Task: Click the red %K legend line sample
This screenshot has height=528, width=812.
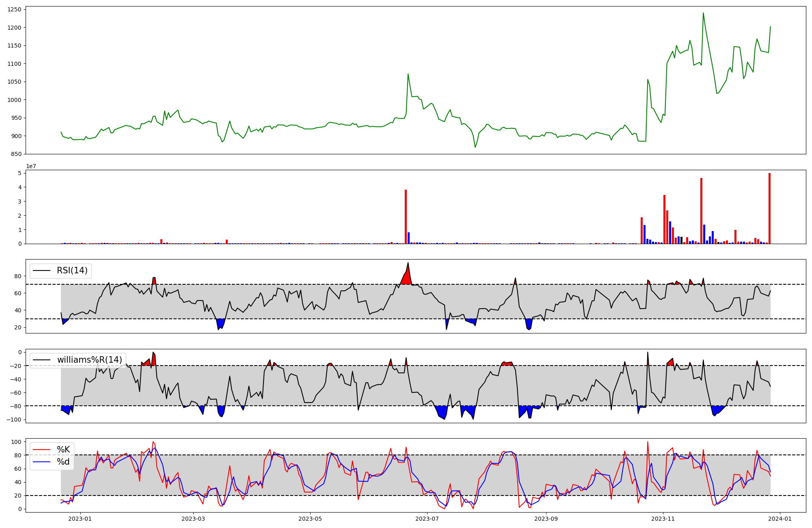Action: coord(41,450)
